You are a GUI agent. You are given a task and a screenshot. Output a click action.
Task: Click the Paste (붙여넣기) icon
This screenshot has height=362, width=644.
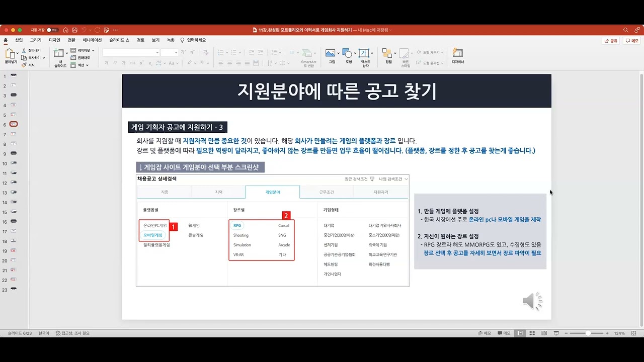[x=10, y=54]
